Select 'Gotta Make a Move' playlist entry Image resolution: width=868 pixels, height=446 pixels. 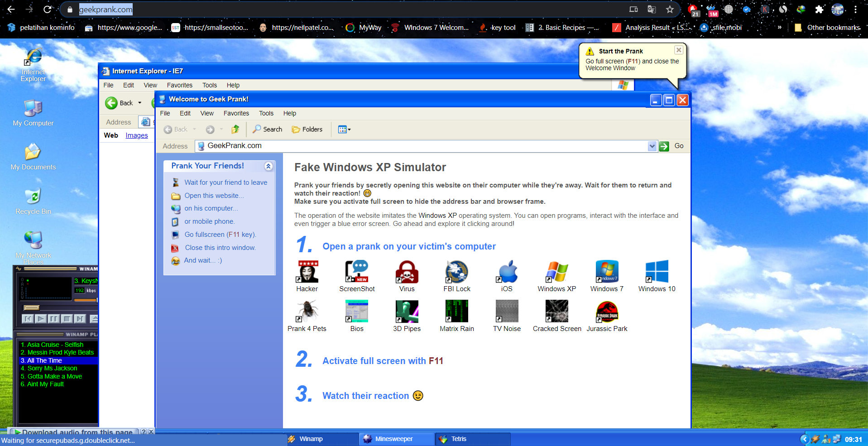(51, 376)
